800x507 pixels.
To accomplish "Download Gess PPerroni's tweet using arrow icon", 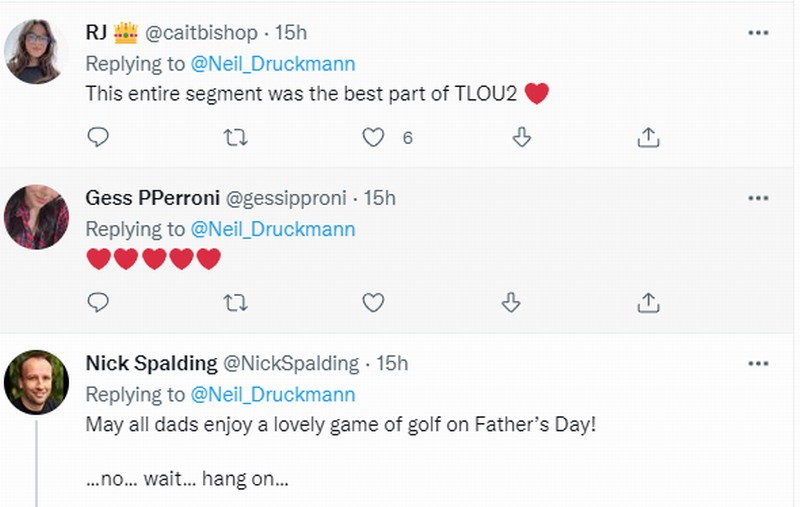I will tap(511, 301).
